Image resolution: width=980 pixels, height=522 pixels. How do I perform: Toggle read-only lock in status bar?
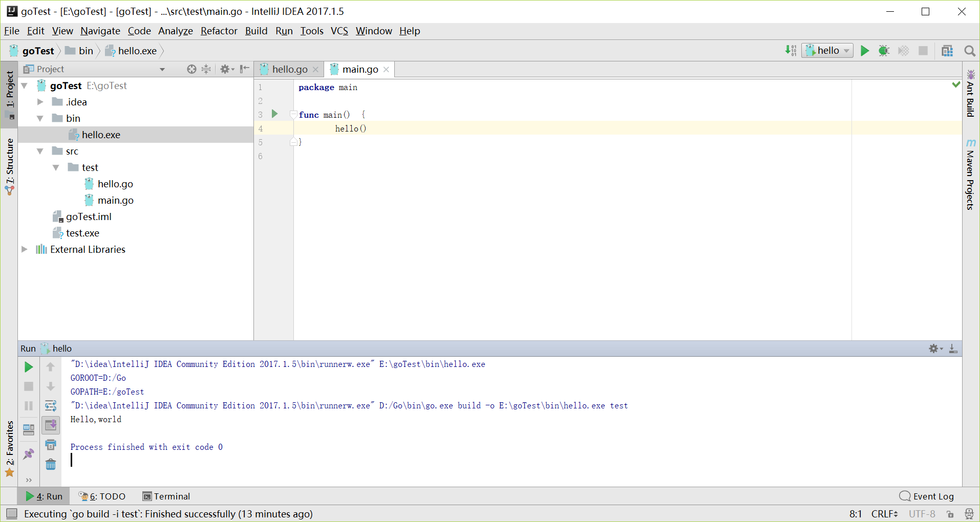(x=950, y=514)
